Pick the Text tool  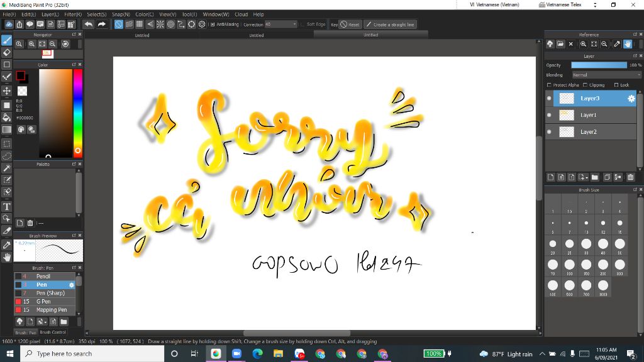pyautogui.click(x=6, y=206)
